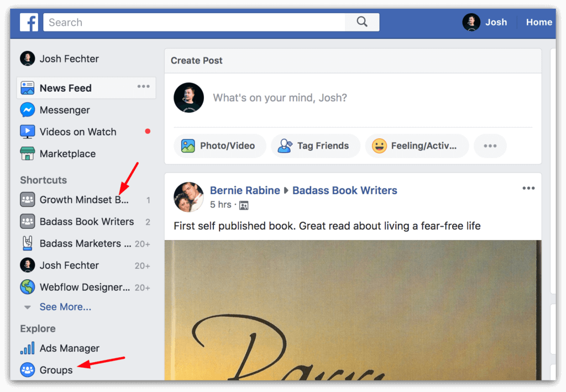Click the Marketplace storefront icon
This screenshot has width=566, height=392.
28,154
